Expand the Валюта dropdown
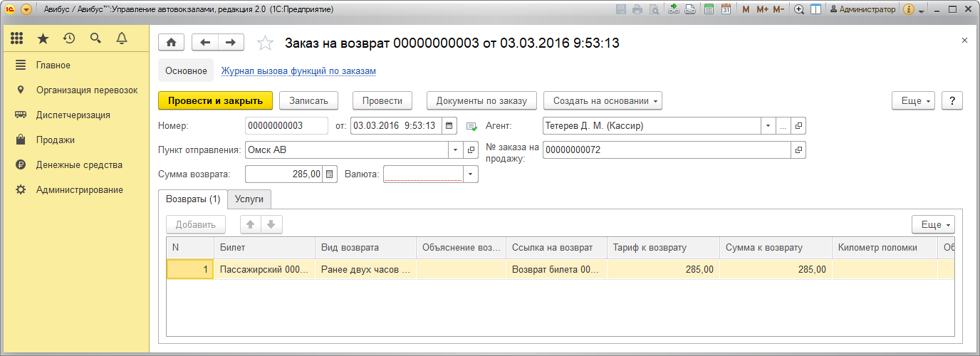The height and width of the screenshot is (356, 980). coord(470,174)
